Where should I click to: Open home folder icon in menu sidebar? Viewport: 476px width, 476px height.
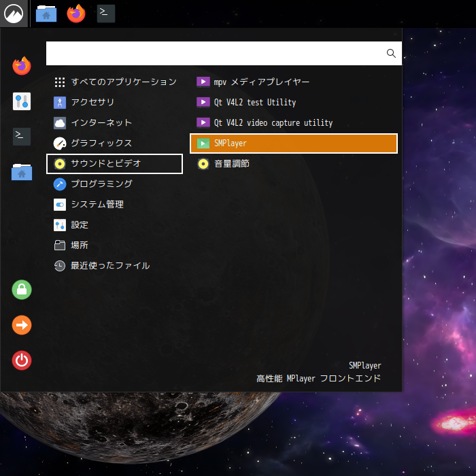click(x=22, y=172)
